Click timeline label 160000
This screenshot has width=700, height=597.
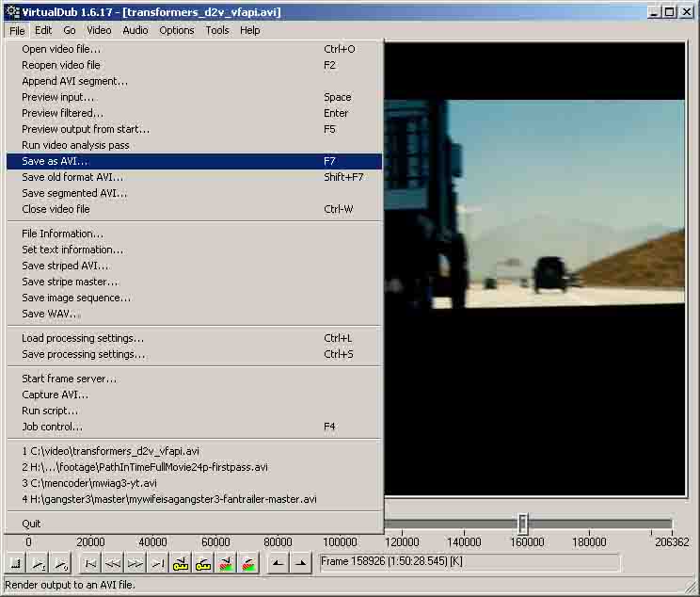[527, 542]
